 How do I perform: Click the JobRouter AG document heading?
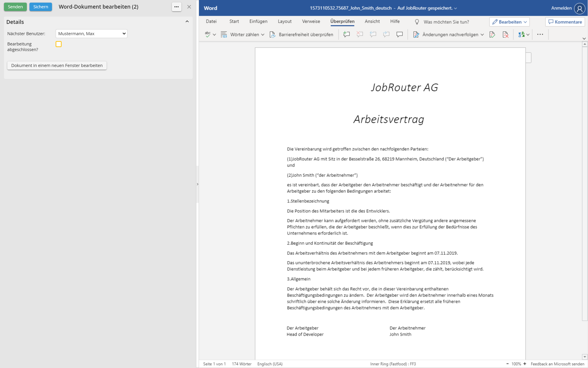(404, 87)
